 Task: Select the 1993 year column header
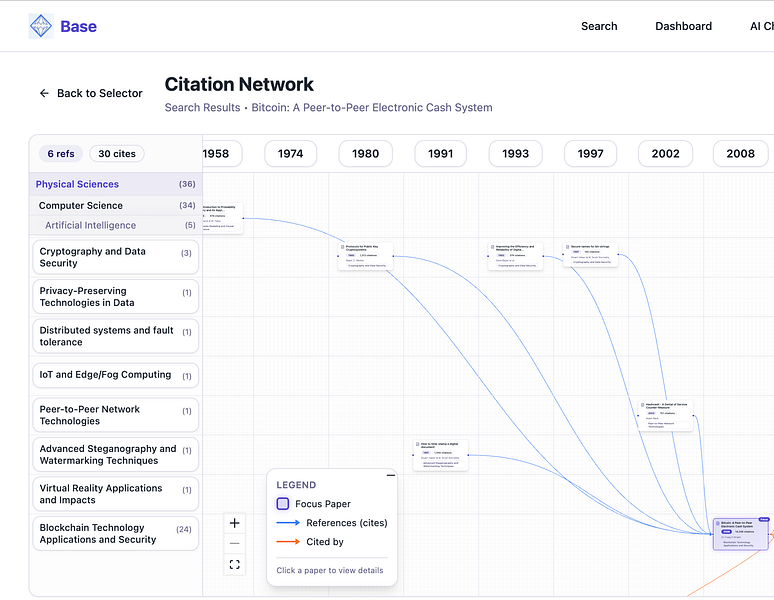point(515,153)
